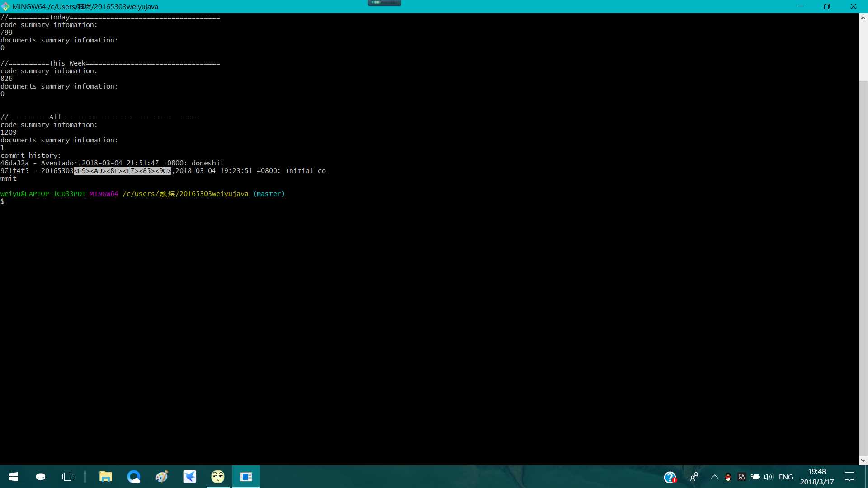Screen dimensions: 868x488
Task: Click the highlighted <E9><AD><8F> byte text
Action: (x=98, y=171)
